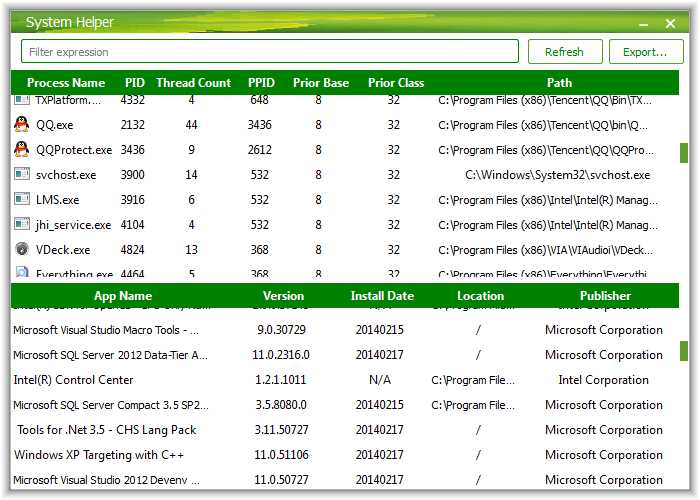Viewport: 700px width, 500px height.
Task: Click the QQ.exe penguin icon
Action: click(x=21, y=124)
